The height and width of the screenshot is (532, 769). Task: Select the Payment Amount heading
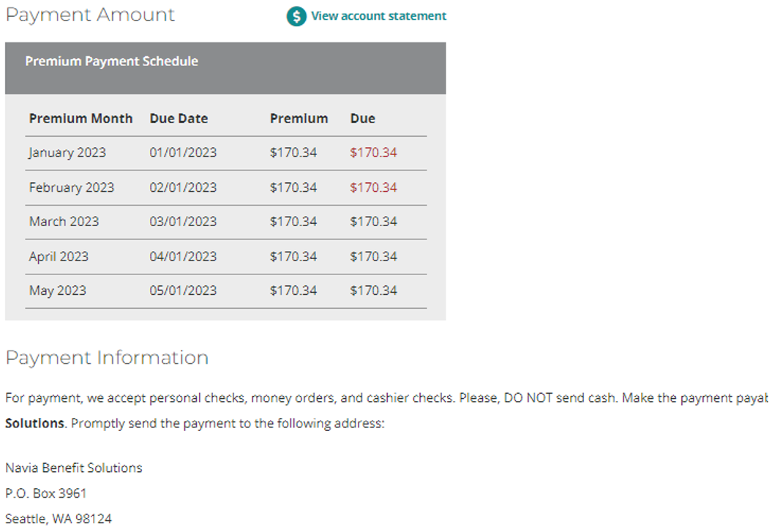coord(90,14)
